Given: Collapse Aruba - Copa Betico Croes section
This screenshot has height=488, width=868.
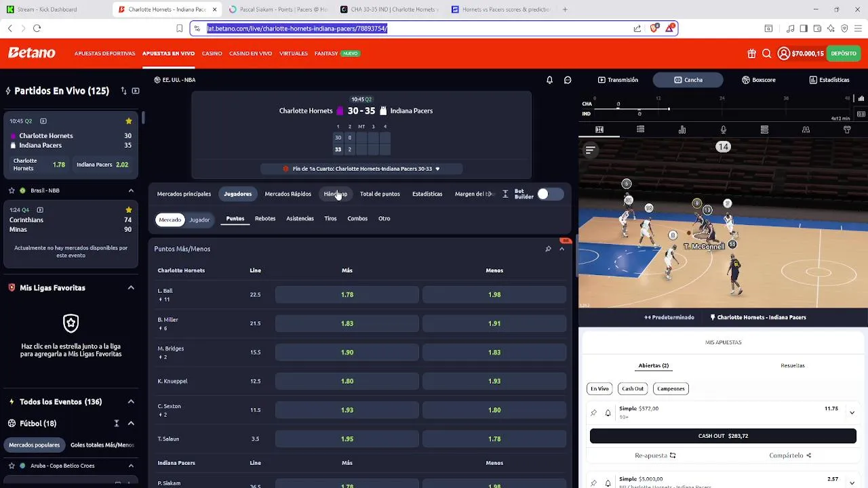Looking at the screenshot, I should point(131,466).
